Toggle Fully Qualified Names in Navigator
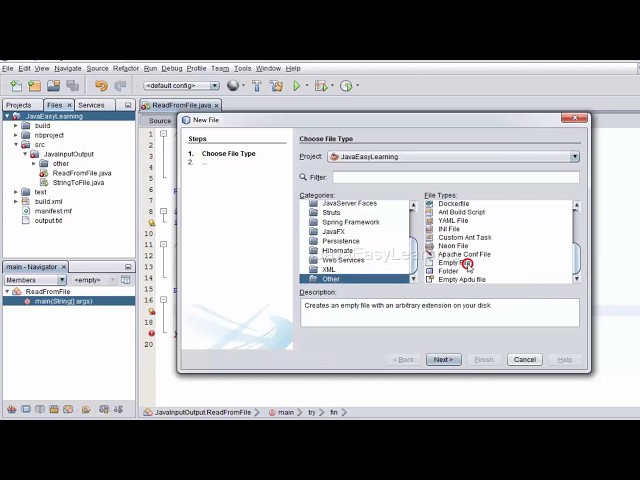This screenshot has width=640, height=480. tap(86, 409)
